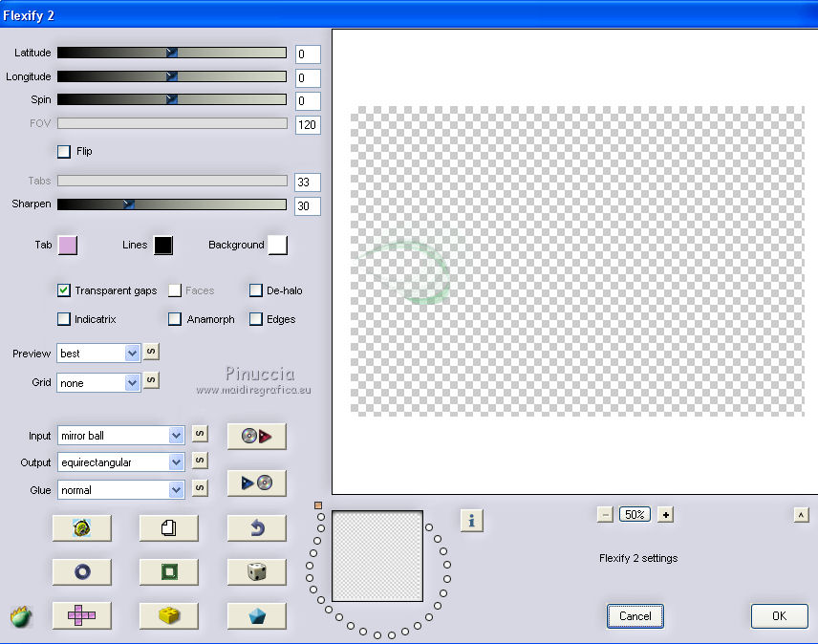Enable the Flip checkbox
The height and width of the screenshot is (644, 818).
[x=64, y=152]
